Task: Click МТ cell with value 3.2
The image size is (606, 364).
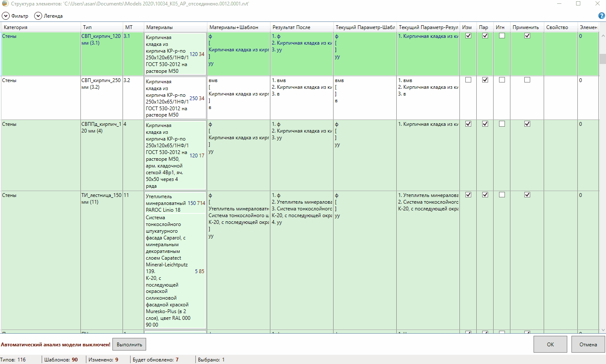Action: click(133, 98)
